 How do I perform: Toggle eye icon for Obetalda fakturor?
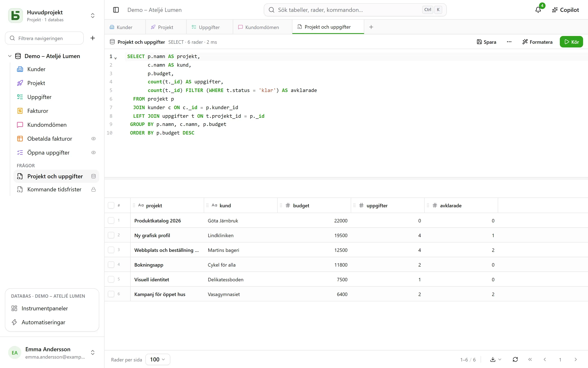point(93,139)
